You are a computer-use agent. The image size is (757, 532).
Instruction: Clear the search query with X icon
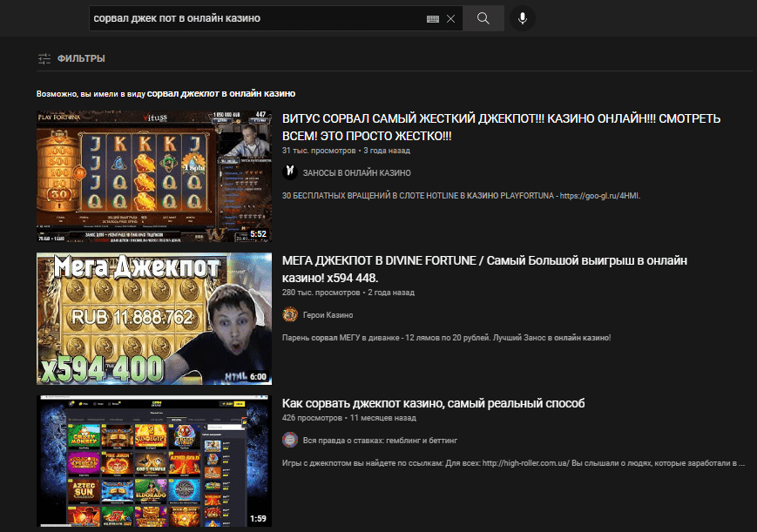tap(450, 18)
